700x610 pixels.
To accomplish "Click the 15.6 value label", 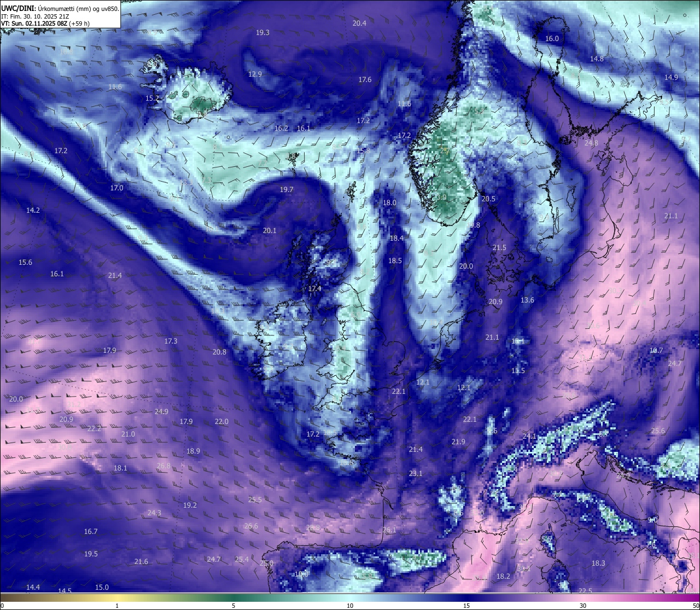I will 25,263.
